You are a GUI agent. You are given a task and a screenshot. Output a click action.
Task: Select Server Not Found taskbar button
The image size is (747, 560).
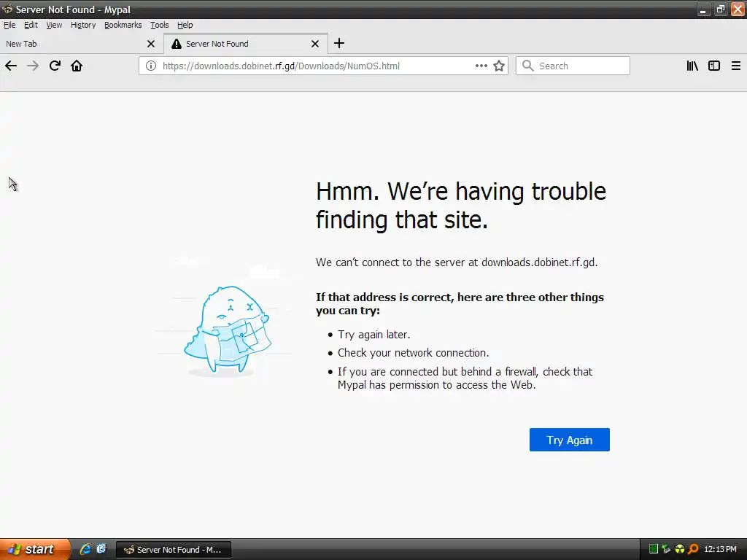pos(174,550)
